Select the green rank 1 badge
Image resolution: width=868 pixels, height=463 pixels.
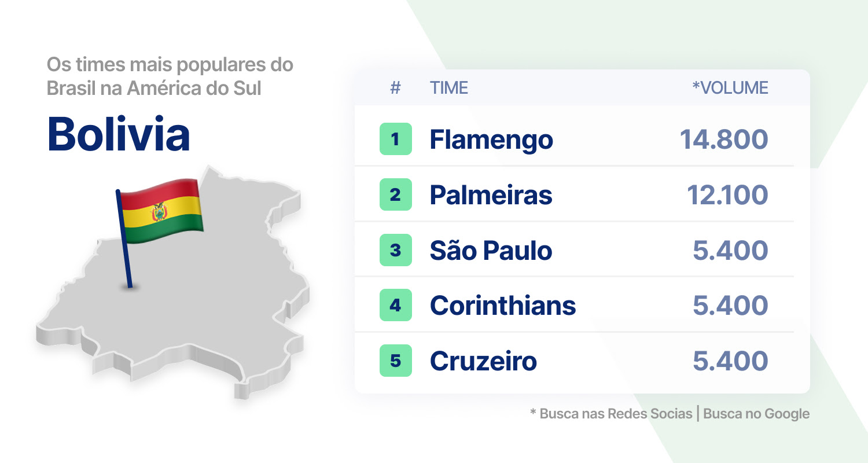click(396, 139)
